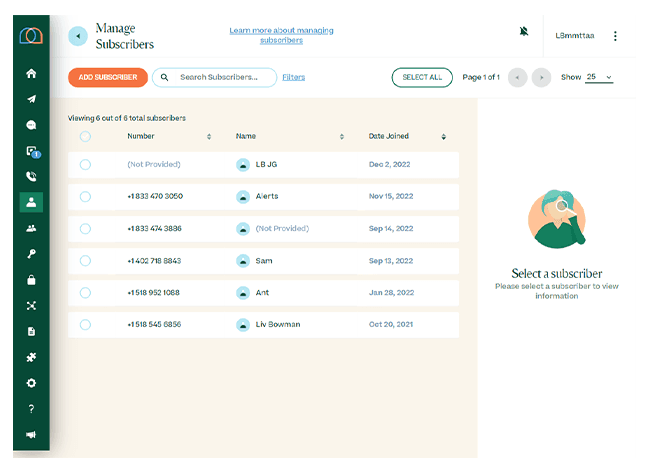Click the avatar icon next to Sam

[x=243, y=261]
